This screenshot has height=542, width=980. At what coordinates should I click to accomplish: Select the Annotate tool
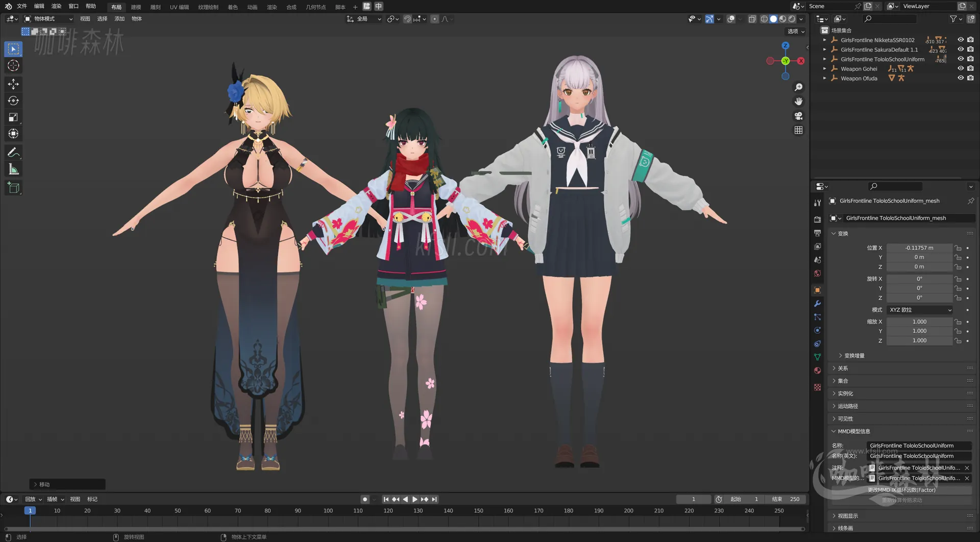point(13,152)
